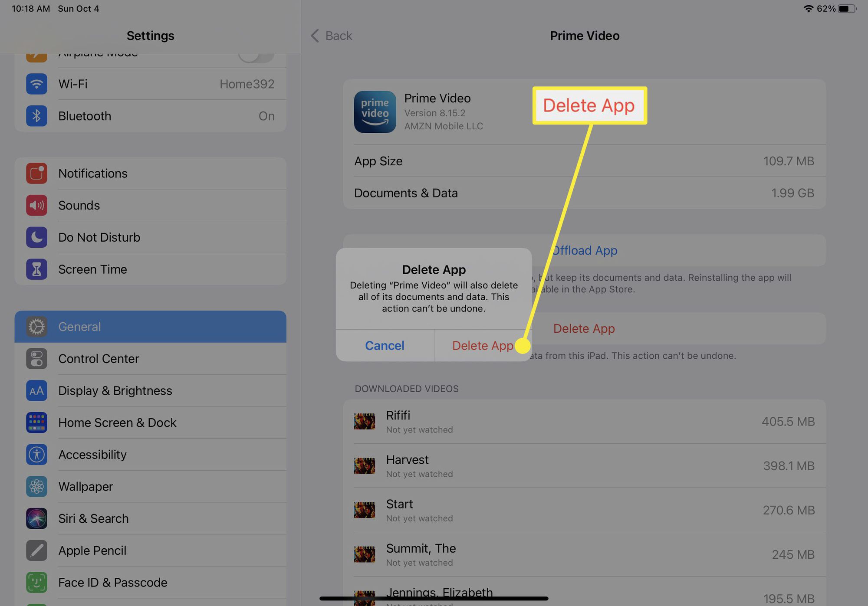
Task: Toggle Wi-Fi connection setting
Action: point(150,84)
